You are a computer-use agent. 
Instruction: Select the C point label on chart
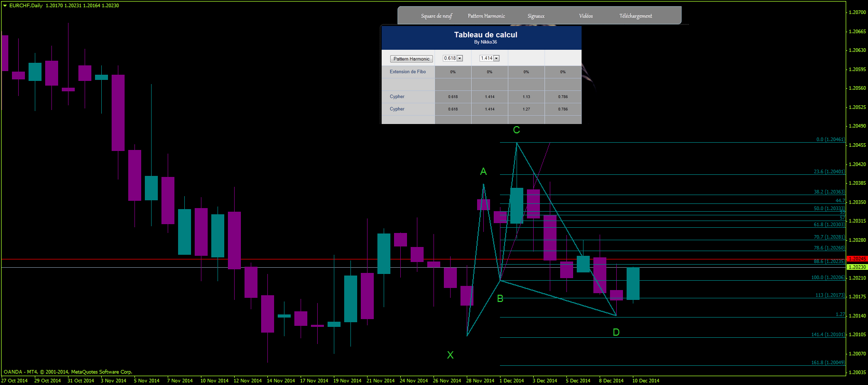517,130
